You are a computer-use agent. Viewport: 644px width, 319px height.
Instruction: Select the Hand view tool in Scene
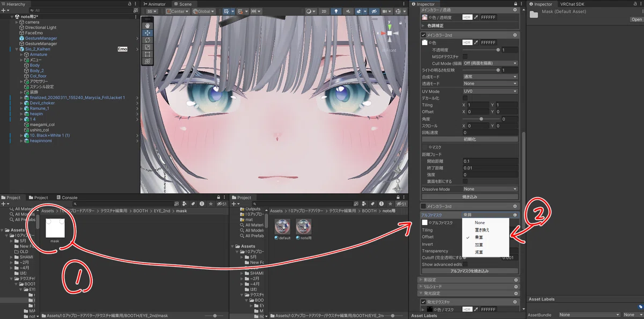[x=147, y=25]
